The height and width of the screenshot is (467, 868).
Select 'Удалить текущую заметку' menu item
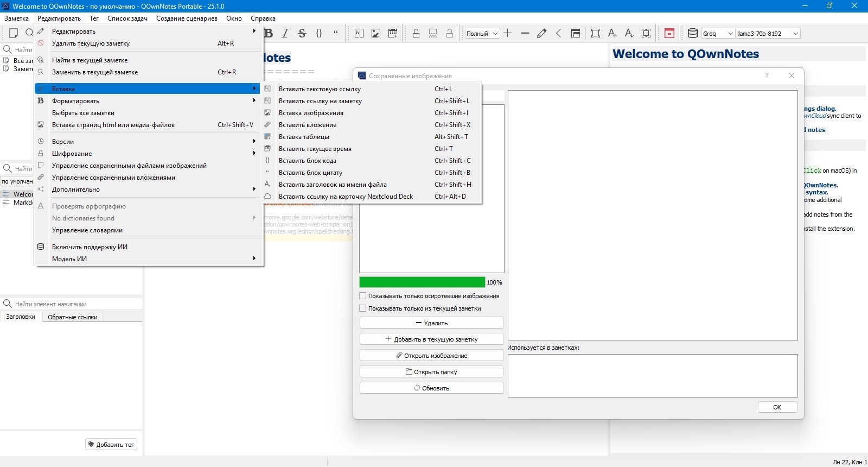coord(149,43)
